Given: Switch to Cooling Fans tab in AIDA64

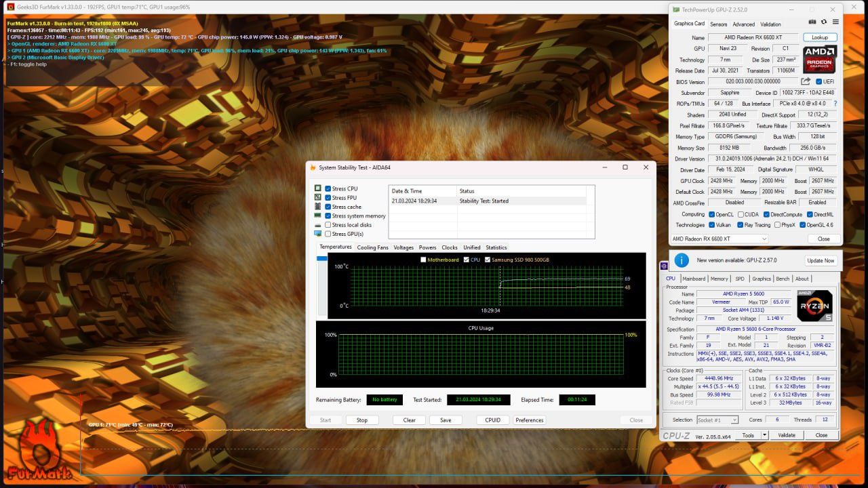Looking at the screenshot, I should click(x=372, y=247).
